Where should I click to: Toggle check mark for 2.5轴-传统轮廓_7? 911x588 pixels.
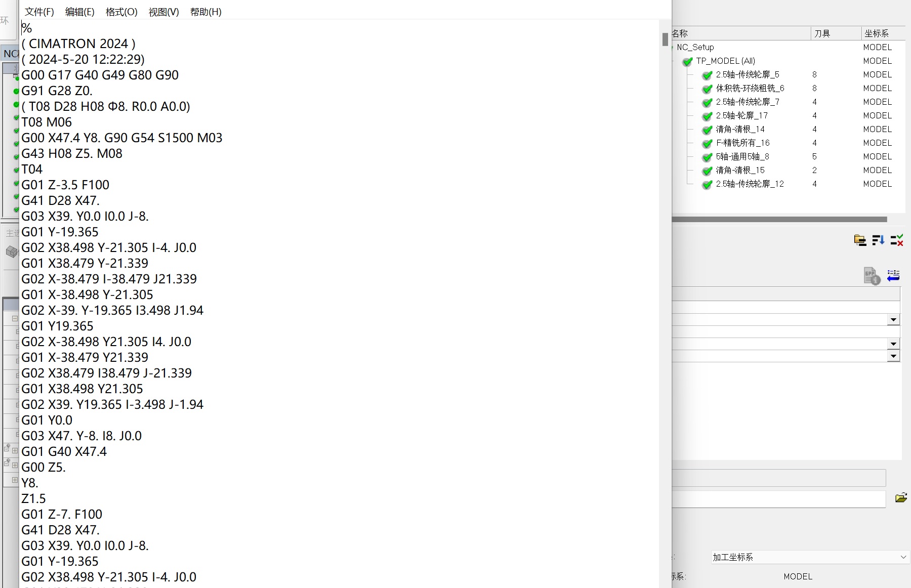click(x=708, y=103)
